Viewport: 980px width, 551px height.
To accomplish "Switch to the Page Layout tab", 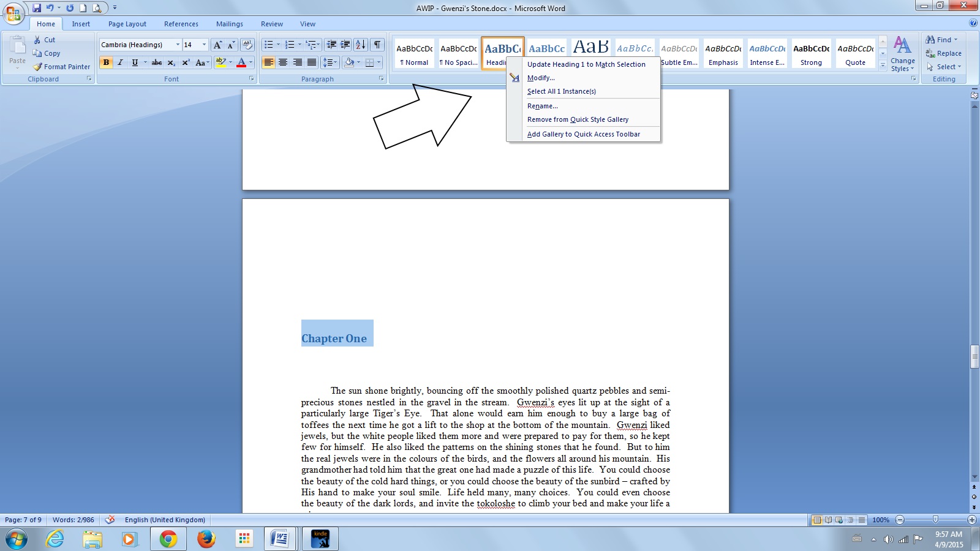I will pyautogui.click(x=127, y=24).
